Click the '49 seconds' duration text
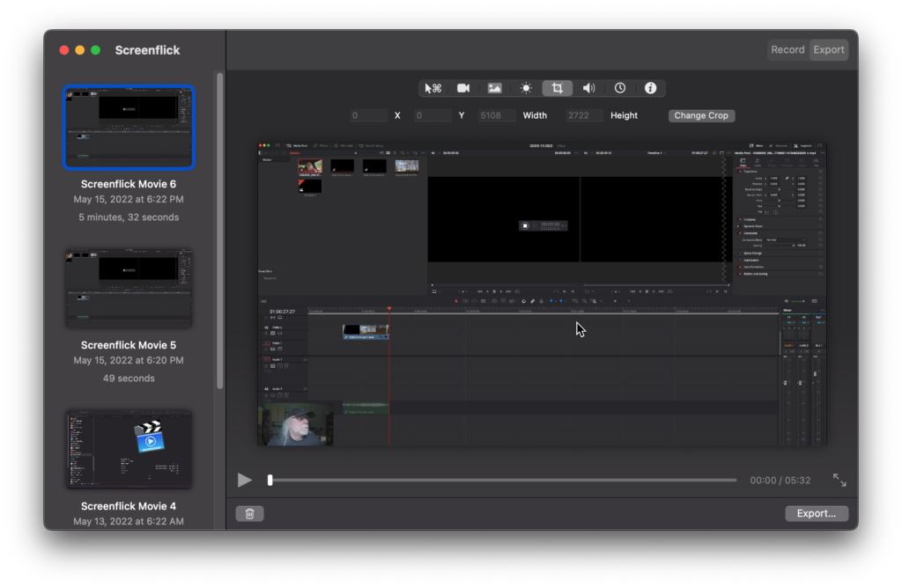The width and height of the screenshot is (902, 588). coord(129,379)
